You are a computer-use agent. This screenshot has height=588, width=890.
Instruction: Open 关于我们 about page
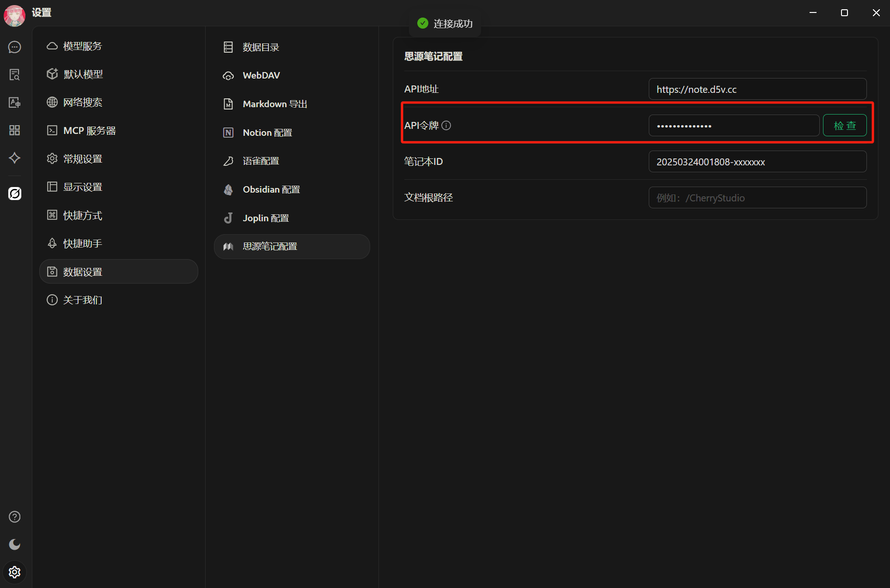pos(82,300)
